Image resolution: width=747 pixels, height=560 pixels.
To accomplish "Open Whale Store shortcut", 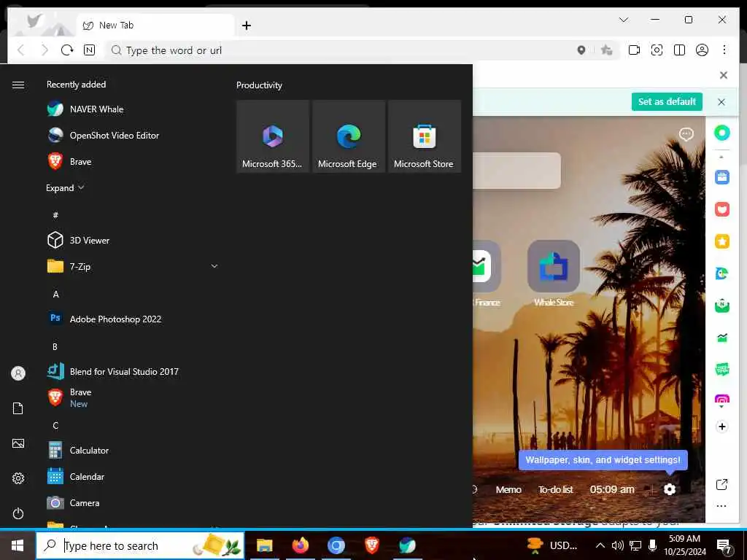I will 553,273.
